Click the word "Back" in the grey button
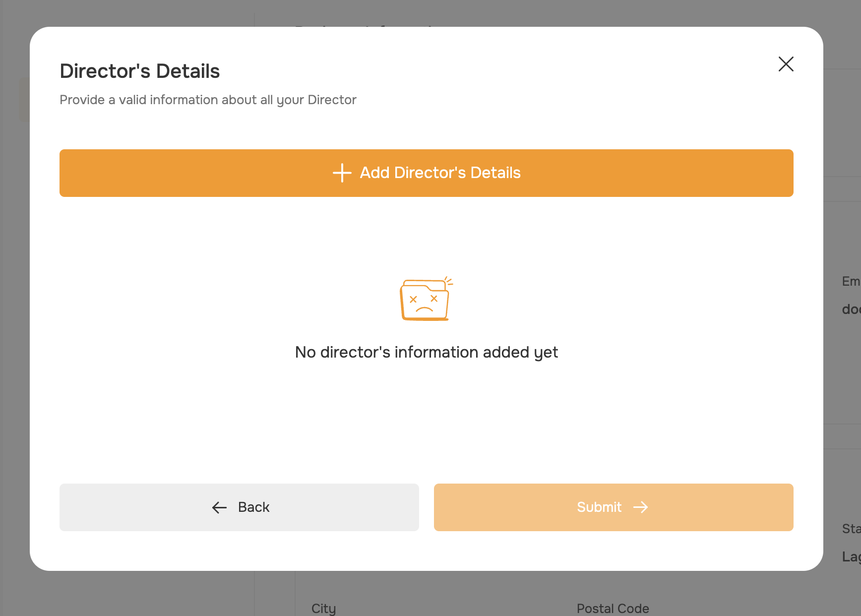Viewport: 861px width, 616px height. pyautogui.click(x=254, y=507)
